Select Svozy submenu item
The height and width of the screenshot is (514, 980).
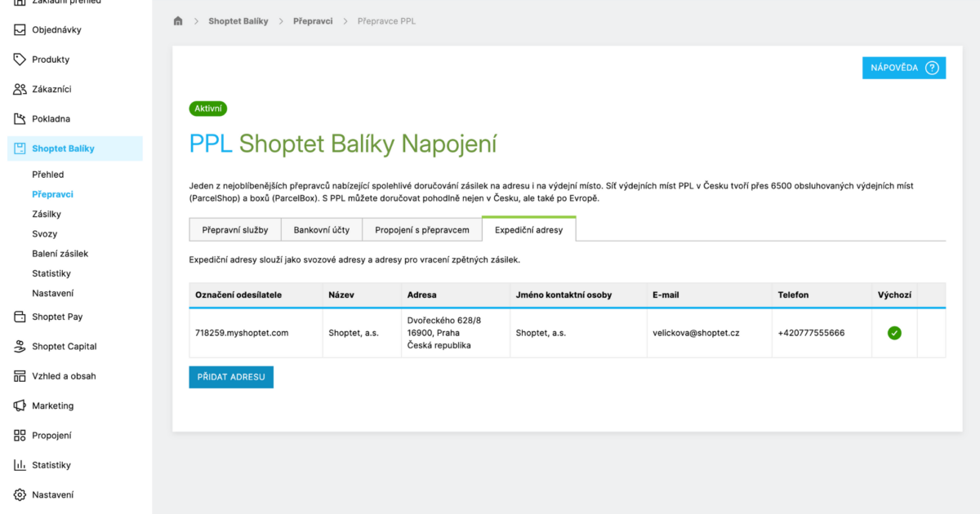(x=44, y=234)
